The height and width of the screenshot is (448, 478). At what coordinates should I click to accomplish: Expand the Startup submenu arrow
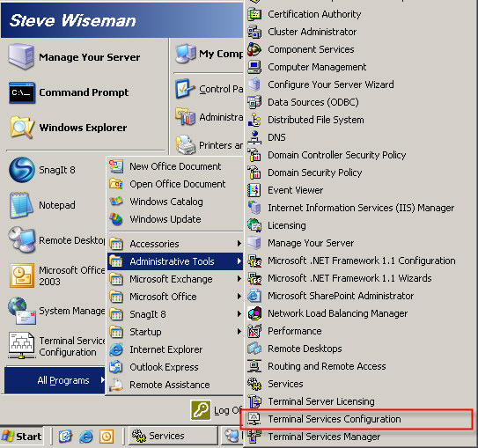point(239,332)
